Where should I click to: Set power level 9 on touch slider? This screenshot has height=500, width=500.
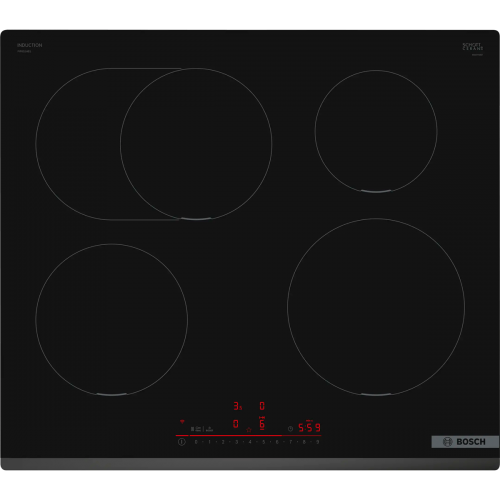tap(318, 442)
